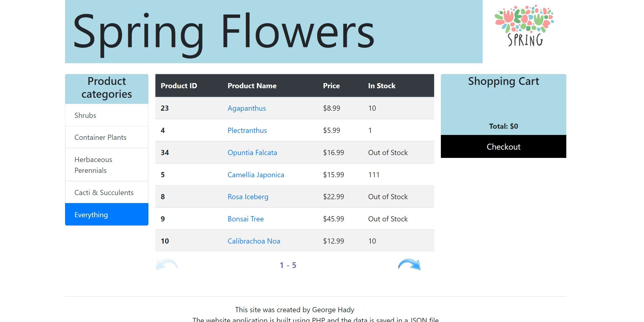Select the Everything category

(107, 214)
